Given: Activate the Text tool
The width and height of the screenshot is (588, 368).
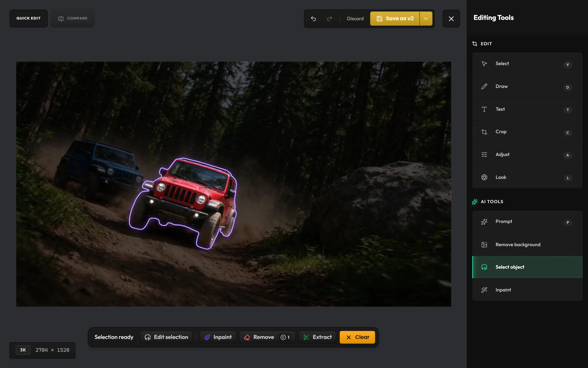Looking at the screenshot, I should (527, 109).
